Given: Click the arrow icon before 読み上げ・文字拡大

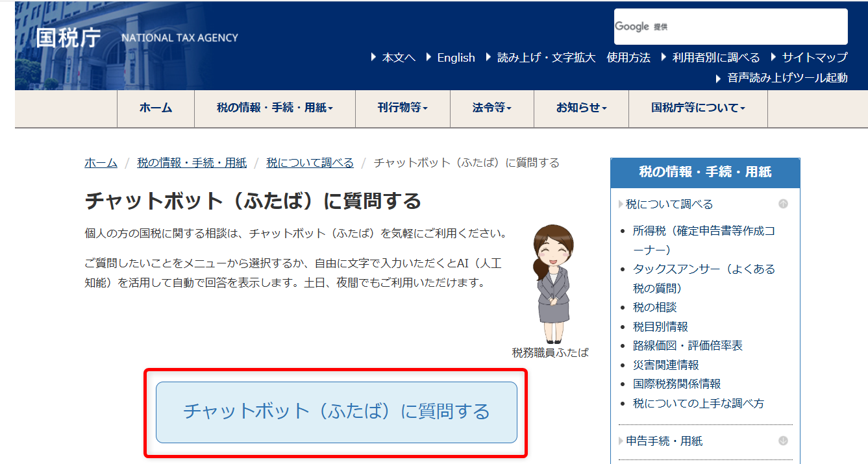Looking at the screenshot, I should pyautogui.click(x=489, y=57).
